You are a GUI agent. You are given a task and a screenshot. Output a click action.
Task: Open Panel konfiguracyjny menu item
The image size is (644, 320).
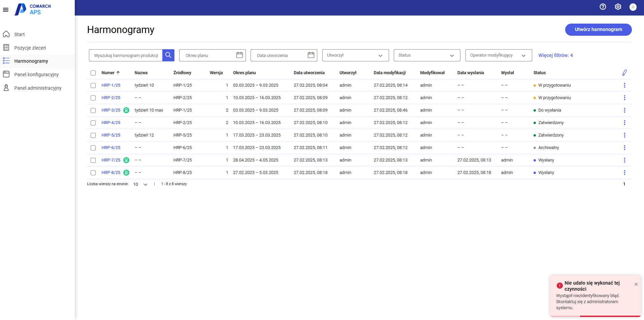click(x=36, y=75)
